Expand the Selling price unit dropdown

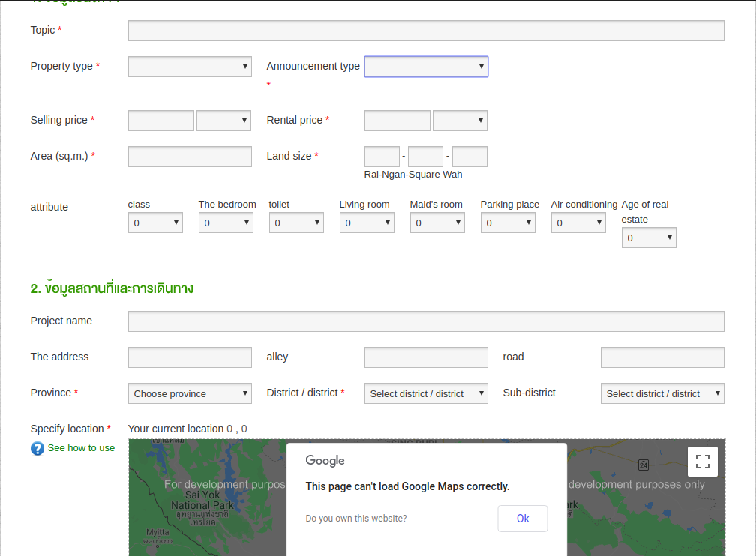click(223, 121)
